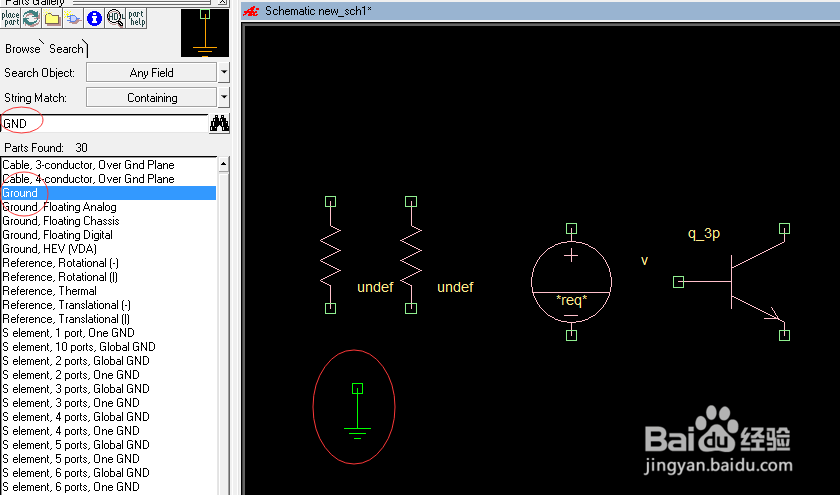Click the right resistor's undef value label

point(455,287)
